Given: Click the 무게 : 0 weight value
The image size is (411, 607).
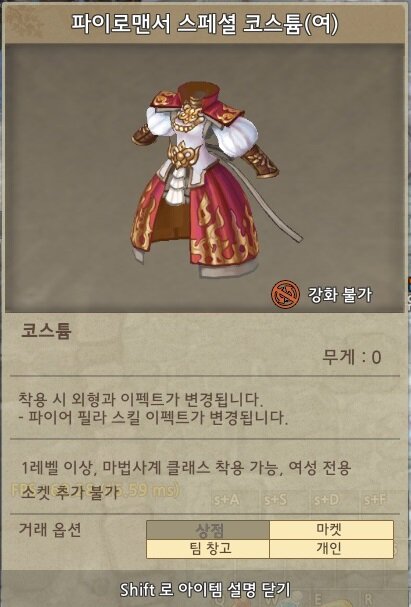Looking at the screenshot, I should coord(351,357).
